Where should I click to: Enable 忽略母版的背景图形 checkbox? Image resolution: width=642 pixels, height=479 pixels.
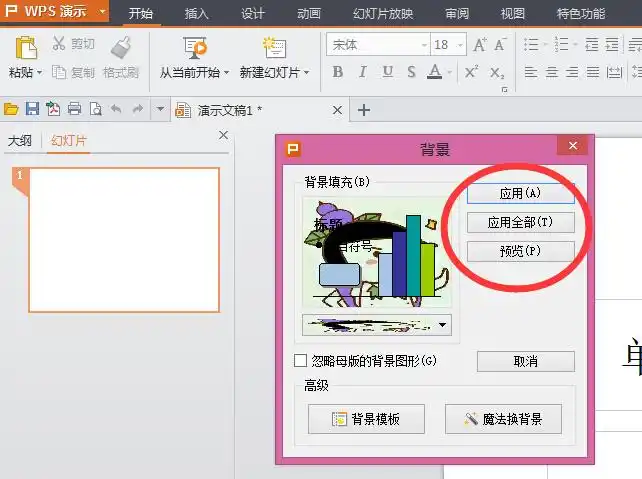coord(300,361)
